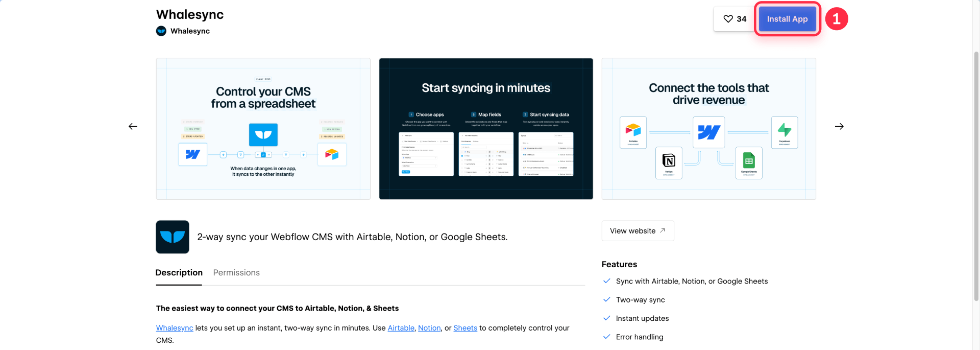Click the Install App button
The width and height of the screenshot is (980, 350).
coord(787,19)
